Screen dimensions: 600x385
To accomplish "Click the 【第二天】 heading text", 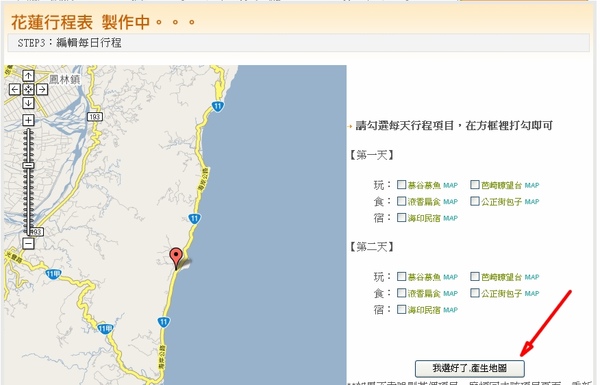I will 372,247.
